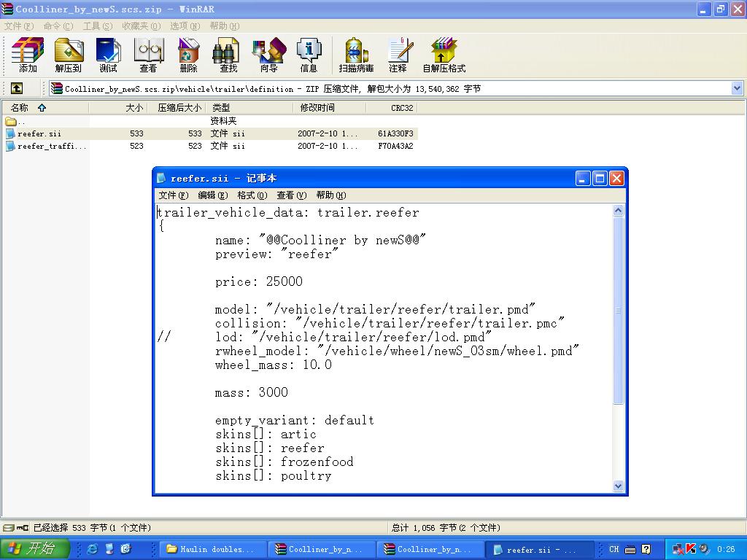Click the SFX (自解压格式) toolbar icon

coord(444,55)
